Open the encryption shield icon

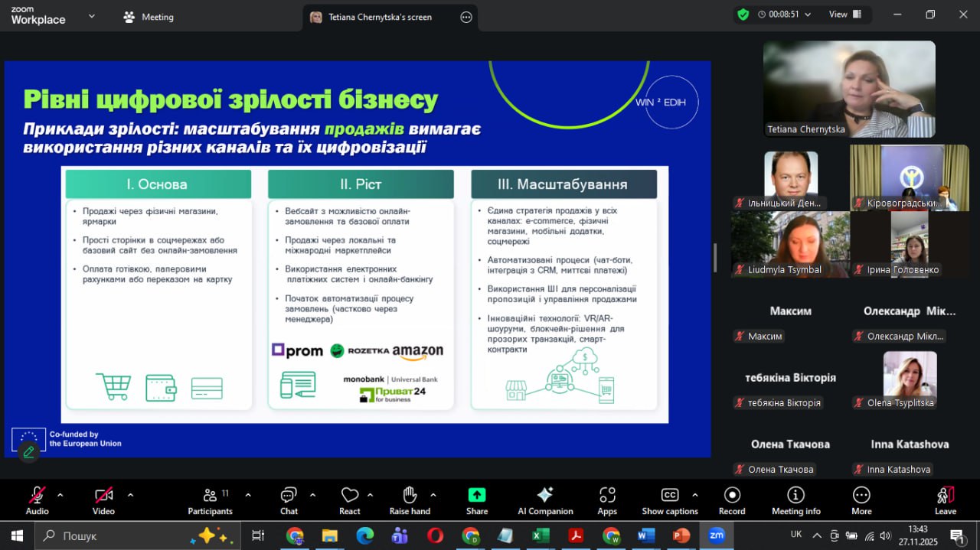click(x=743, y=14)
